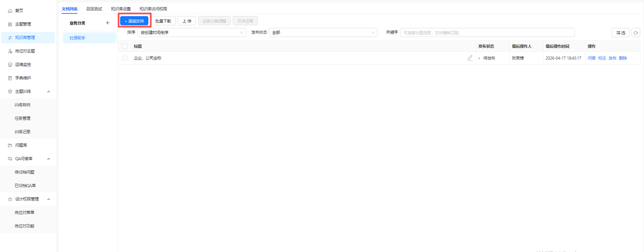Viewport: 644px width, 252px height.
Task: Click the 问题库 folder icon in sidebar
Action: click(x=10, y=145)
